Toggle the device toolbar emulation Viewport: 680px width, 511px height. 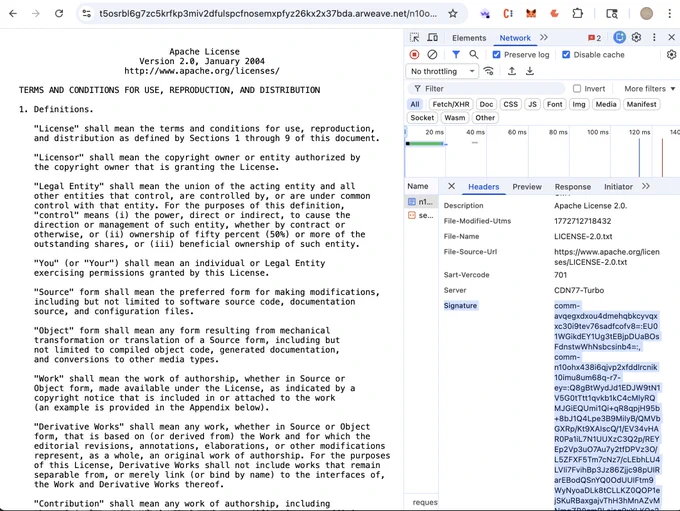[432, 38]
